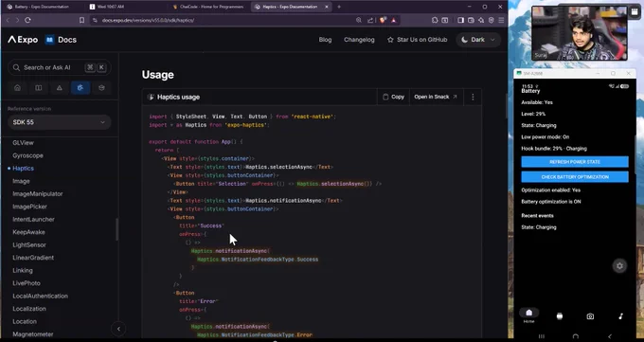Open LocalAuthentication in the sidebar list
The width and height of the screenshot is (644, 342).
tap(40, 296)
